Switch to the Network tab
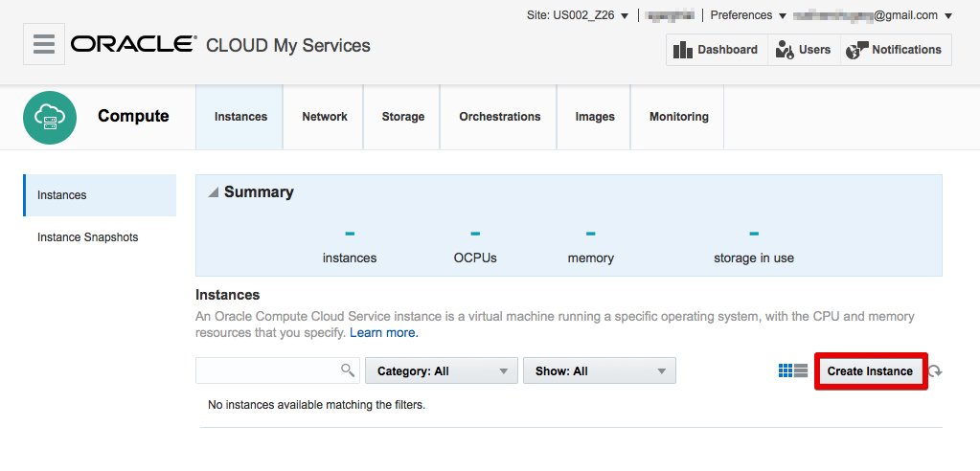The width and height of the screenshot is (980, 471). click(x=325, y=117)
